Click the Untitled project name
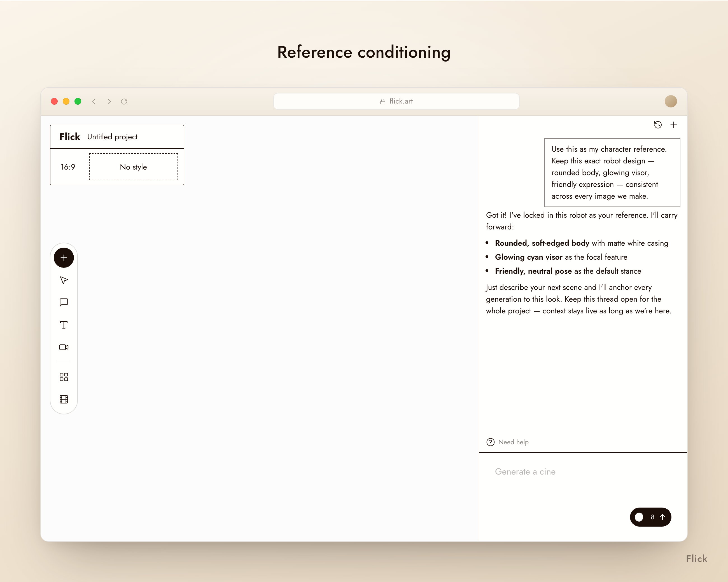728x582 pixels. (113, 137)
